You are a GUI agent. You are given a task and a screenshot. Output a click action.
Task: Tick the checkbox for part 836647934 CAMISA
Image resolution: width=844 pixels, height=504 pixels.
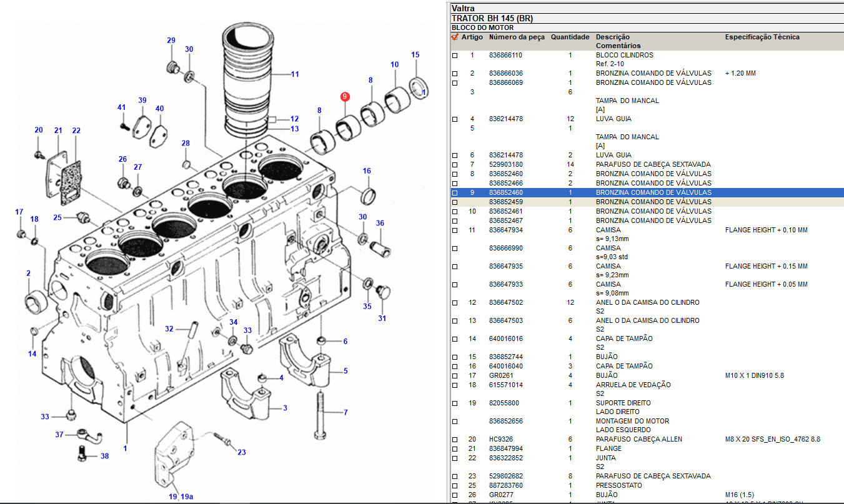tap(455, 230)
